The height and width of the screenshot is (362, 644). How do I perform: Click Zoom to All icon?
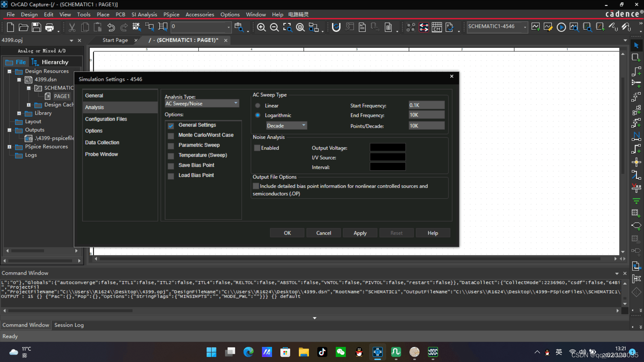[x=301, y=27]
